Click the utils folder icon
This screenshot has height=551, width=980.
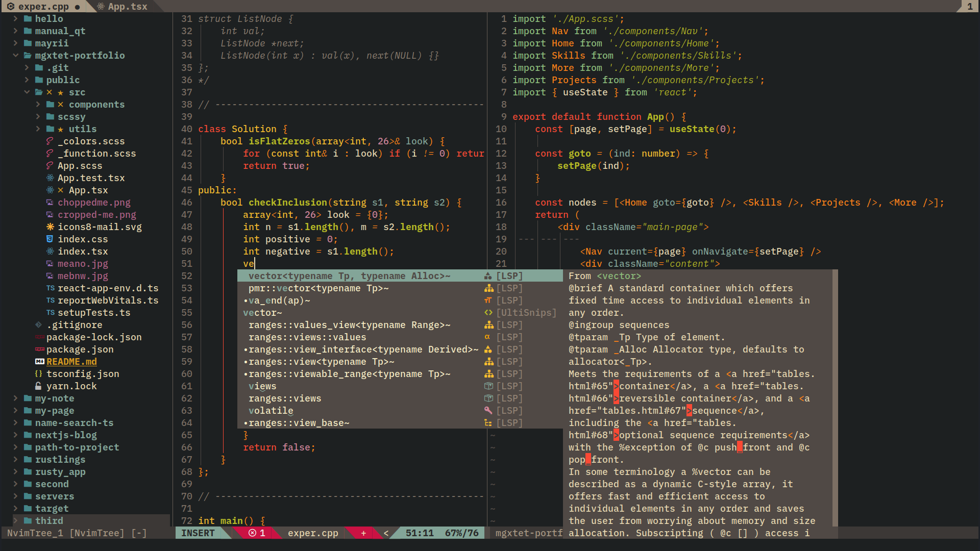coord(50,129)
